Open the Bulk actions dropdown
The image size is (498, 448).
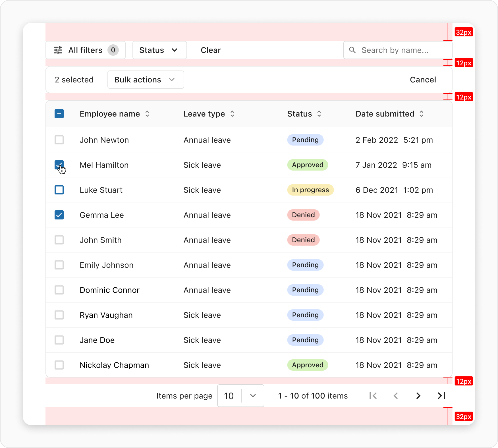pyautogui.click(x=146, y=80)
